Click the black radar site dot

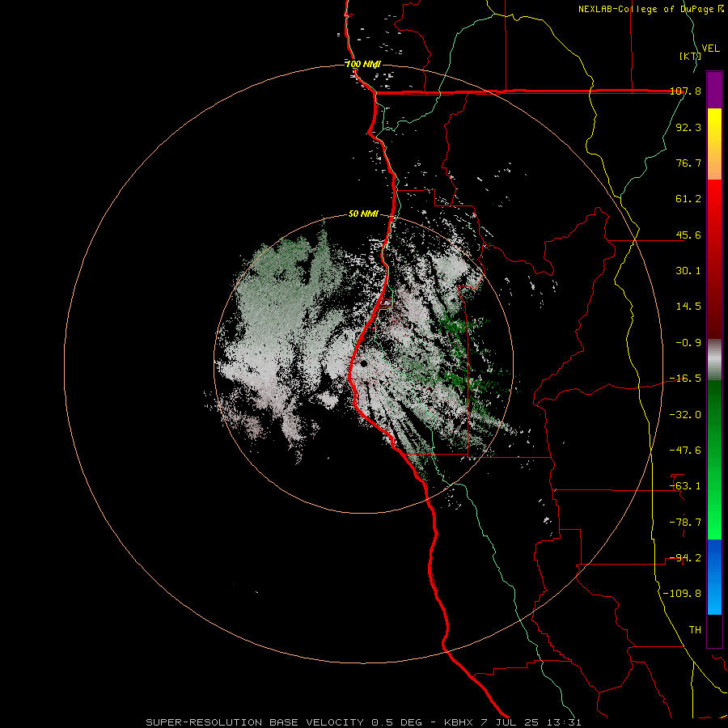click(363, 363)
